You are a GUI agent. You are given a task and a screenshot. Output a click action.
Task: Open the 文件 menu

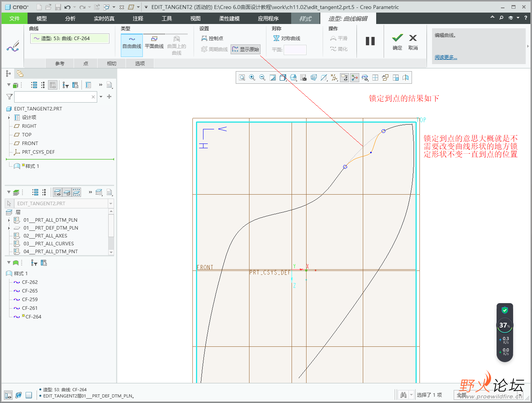15,18
